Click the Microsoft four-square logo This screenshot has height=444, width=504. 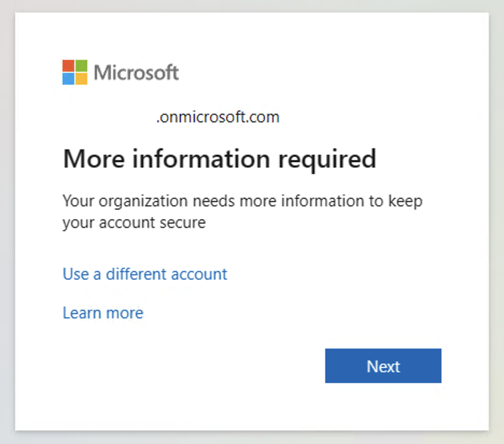coord(75,72)
